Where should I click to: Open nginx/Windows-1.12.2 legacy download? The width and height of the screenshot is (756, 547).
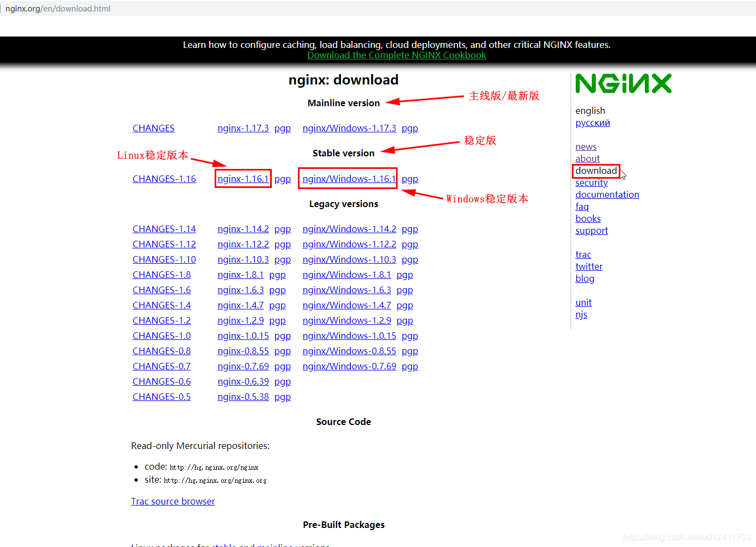349,244
